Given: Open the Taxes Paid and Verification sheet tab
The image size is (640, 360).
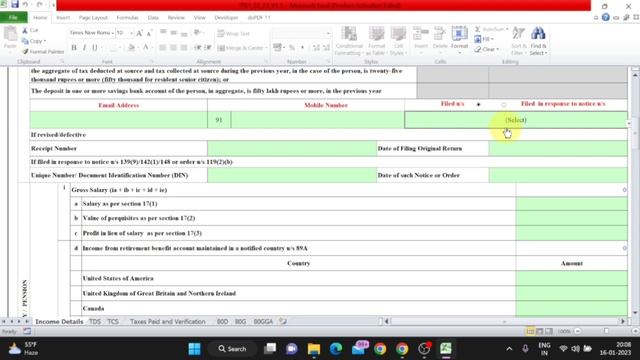Looking at the screenshot, I should pyautogui.click(x=167, y=322).
